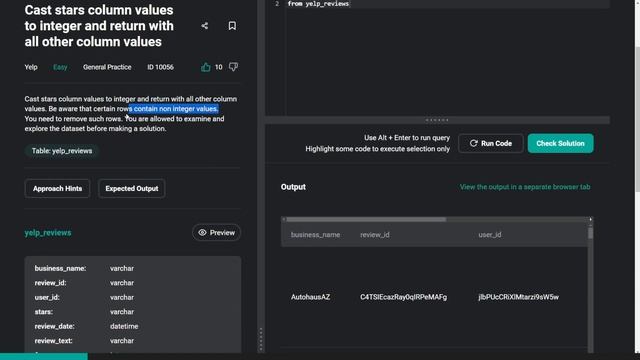Image resolution: width=640 pixels, height=360 pixels.
Task: Preview the yelp_reviews table
Action: click(216, 233)
